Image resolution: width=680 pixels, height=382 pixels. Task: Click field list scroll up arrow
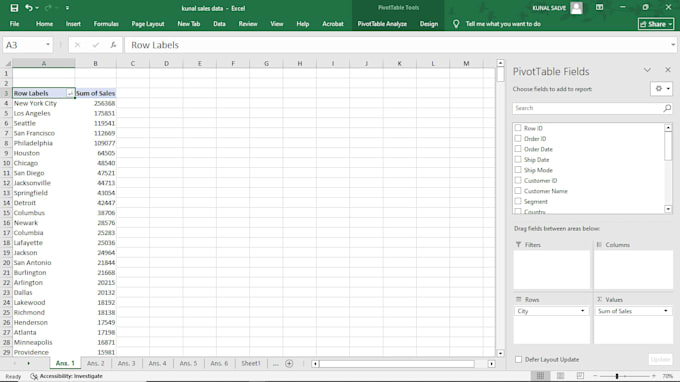point(668,127)
